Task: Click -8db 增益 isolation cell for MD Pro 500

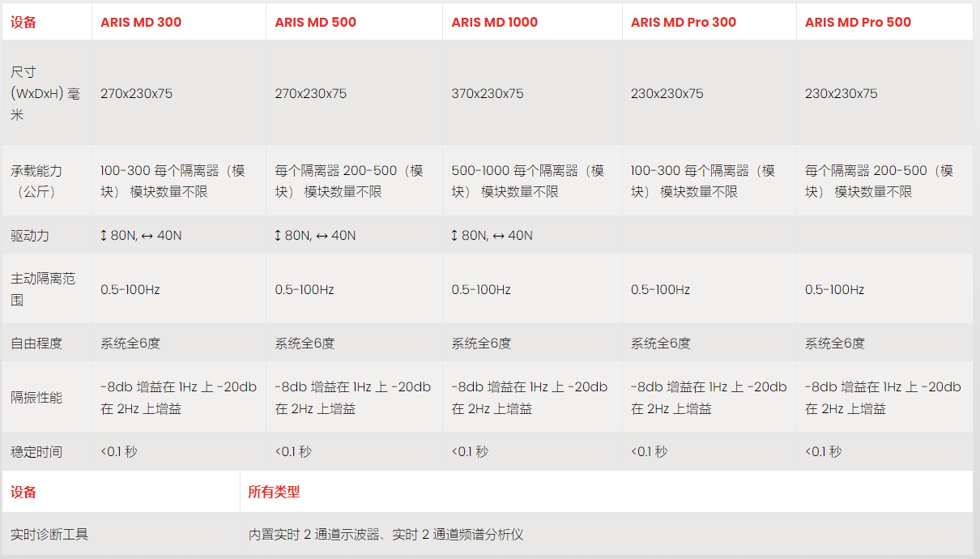Action: coord(884,398)
